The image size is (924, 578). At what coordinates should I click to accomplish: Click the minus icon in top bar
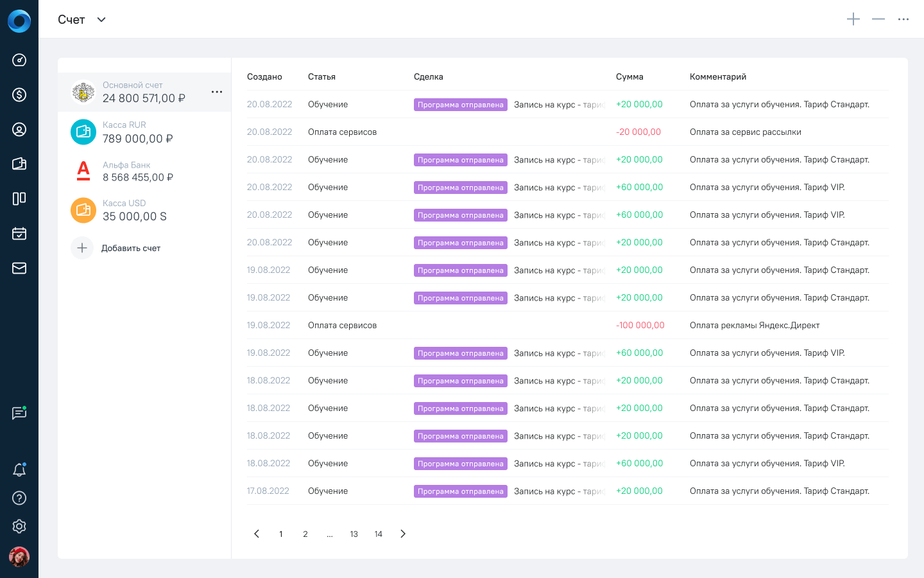(878, 19)
